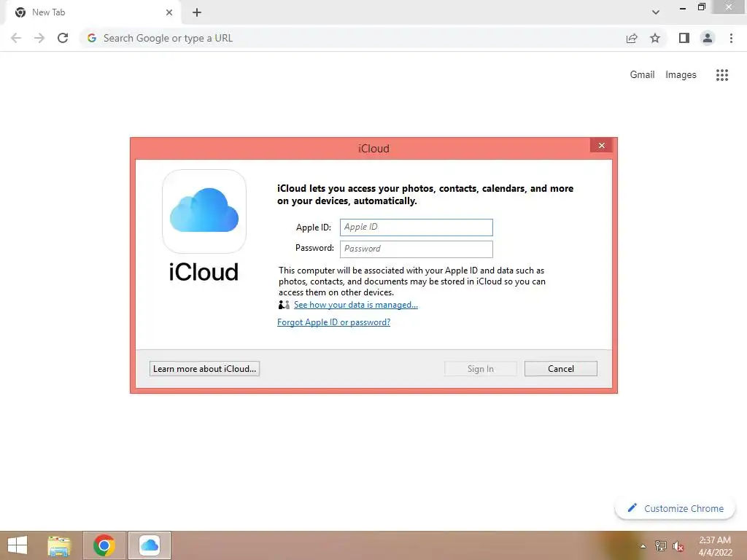Image resolution: width=747 pixels, height=560 pixels.
Task: Bookmark this tab with the star icon
Action: (655, 38)
